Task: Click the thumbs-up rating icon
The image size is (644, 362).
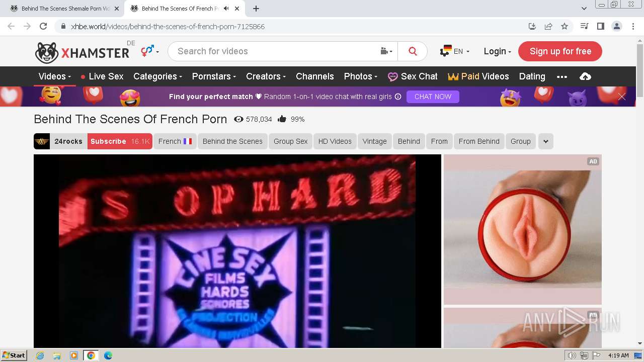Action: click(282, 119)
